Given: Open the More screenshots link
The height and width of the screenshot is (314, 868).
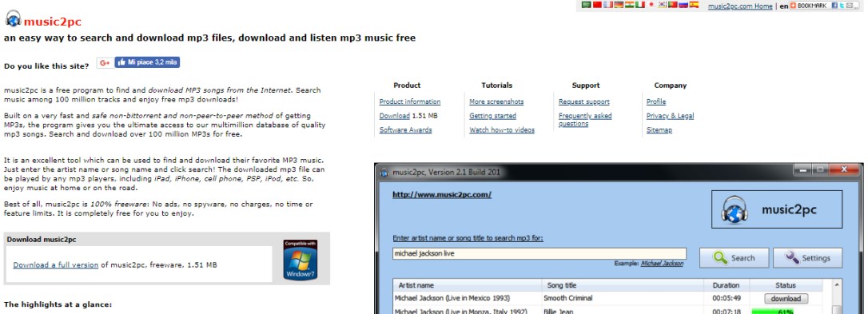Looking at the screenshot, I should pyautogui.click(x=496, y=101).
